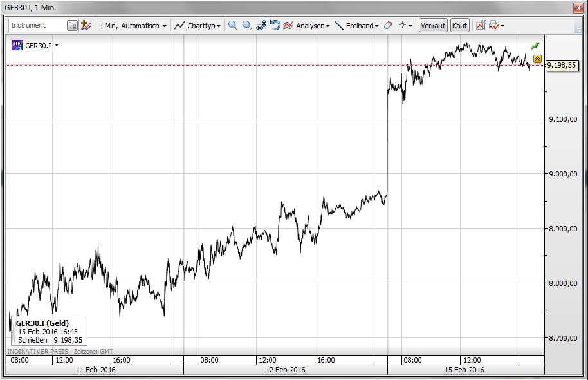Expand the GER30.I legend dropdown arrow
Screen dimensions: 588x380
click(57, 45)
